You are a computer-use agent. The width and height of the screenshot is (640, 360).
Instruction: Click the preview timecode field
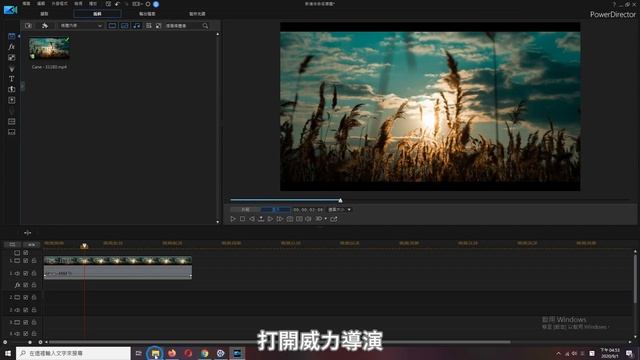click(308, 209)
